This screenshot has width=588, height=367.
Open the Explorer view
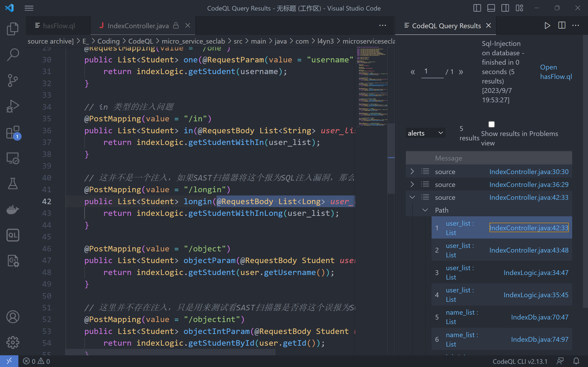[x=12, y=28]
